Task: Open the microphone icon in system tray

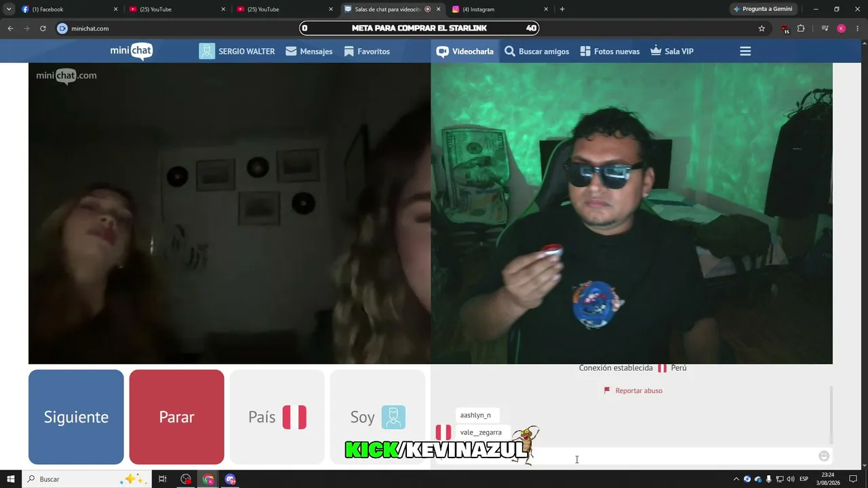Action: tap(768, 479)
